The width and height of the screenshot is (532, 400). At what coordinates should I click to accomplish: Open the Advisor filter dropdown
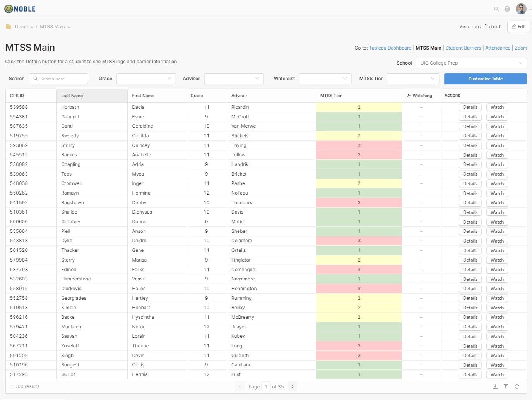coord(234,79)
